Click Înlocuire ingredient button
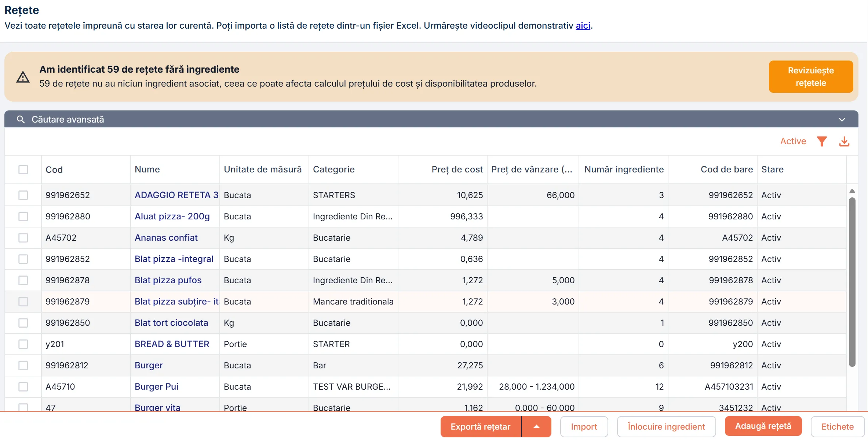Screen dimensions: 868x441 point(666,426)
